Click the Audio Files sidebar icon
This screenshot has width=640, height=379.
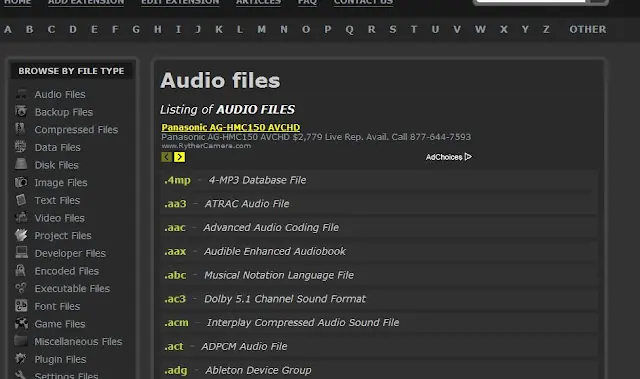21,94
